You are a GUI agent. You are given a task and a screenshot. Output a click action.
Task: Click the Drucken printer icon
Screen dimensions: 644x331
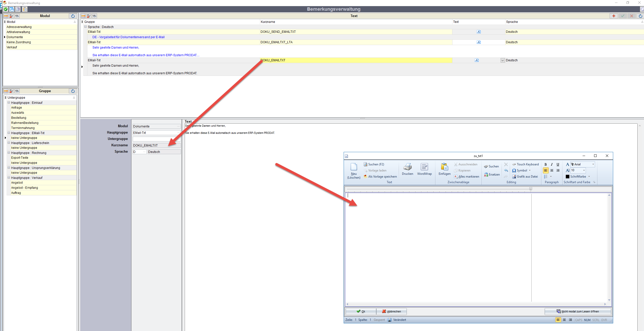(407, 167)
